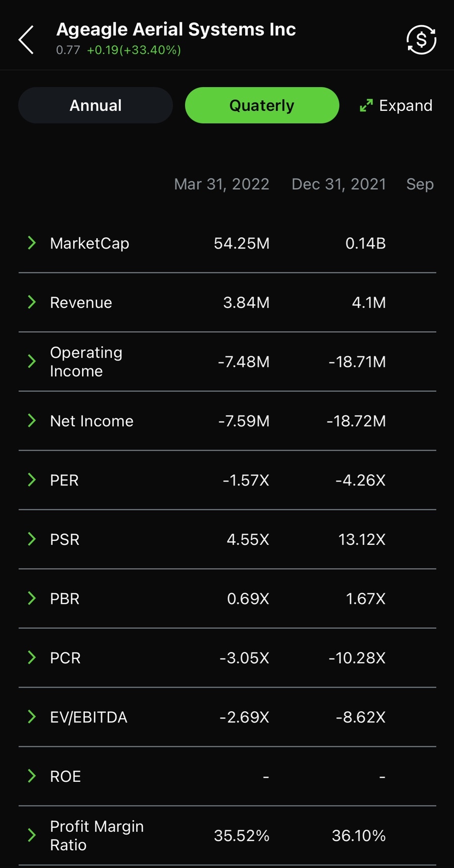The height and width of the screenshot is (868, 454).
Task: Click the Net Income label
Action: tap(92, 421)
